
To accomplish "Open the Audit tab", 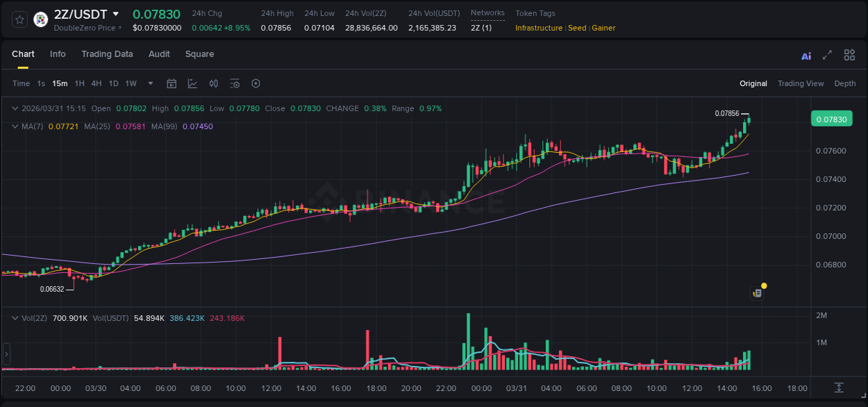I will click(x=159, y=54).
